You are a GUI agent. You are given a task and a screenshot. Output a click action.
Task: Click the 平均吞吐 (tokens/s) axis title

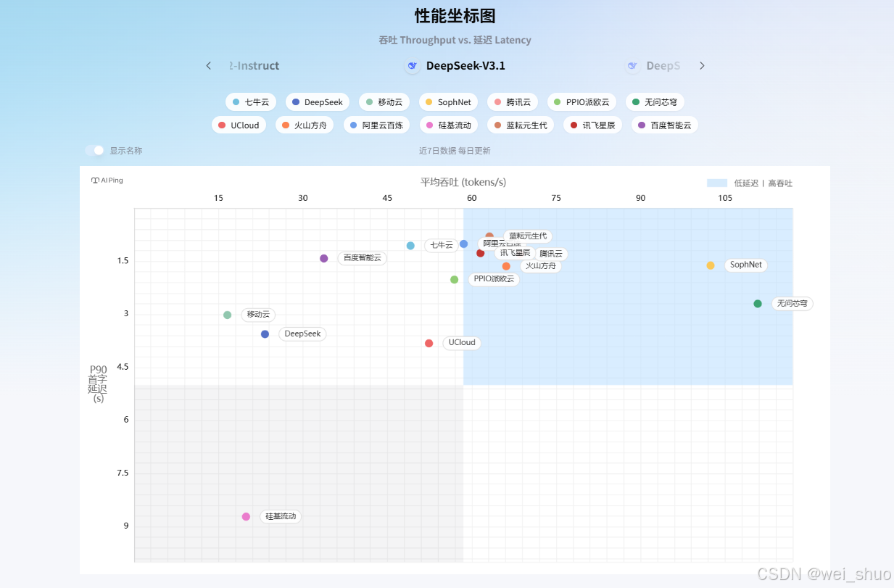463,182
